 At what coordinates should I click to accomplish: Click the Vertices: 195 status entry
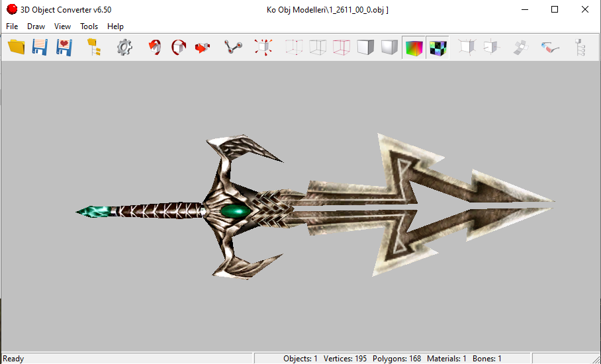coord(345,359)
